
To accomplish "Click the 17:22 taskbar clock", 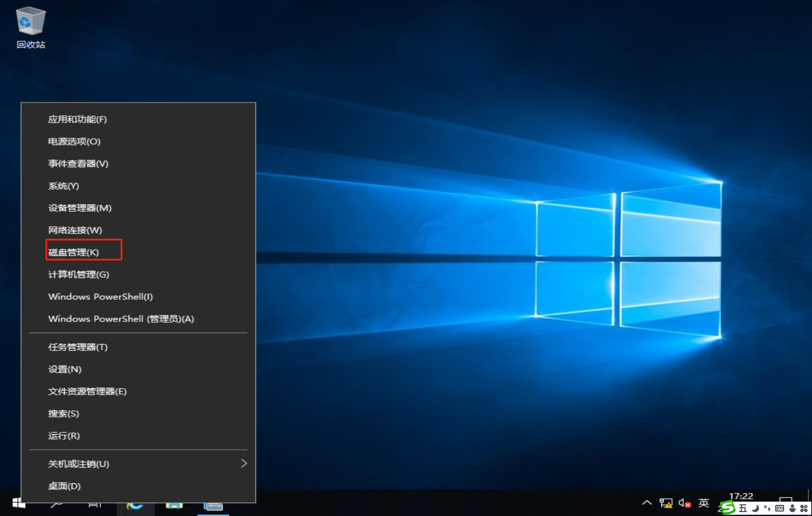I will (741, 496).
